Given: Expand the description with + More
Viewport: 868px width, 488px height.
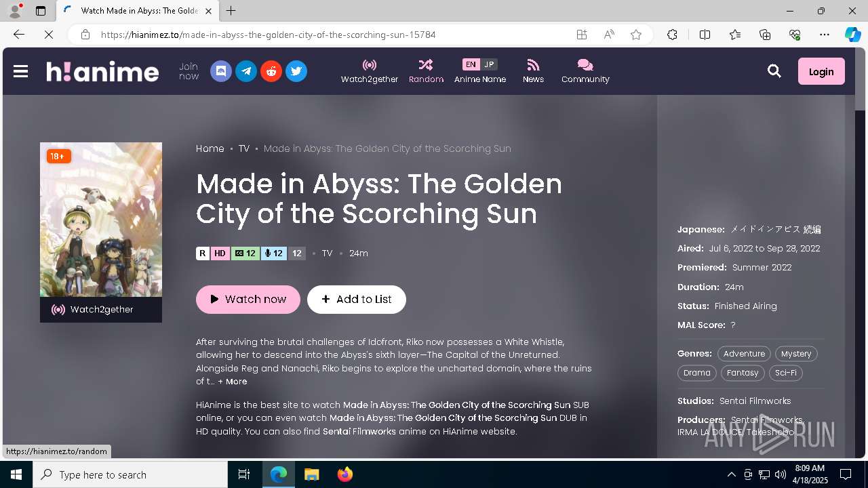Looking at the screenshot, I should (233, 382).
